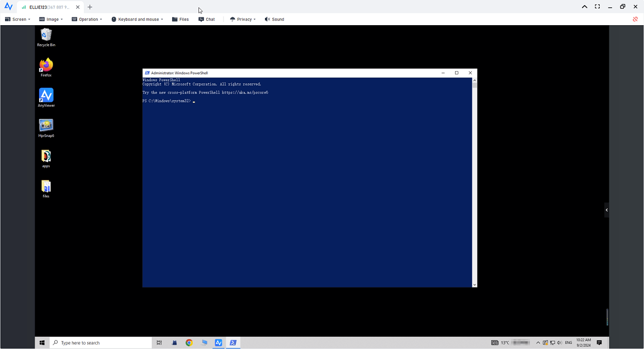Click the aka.ms/pscore6 URL text
The height and width of the screenshot is (349, 644).
click(x=245, y=92)
